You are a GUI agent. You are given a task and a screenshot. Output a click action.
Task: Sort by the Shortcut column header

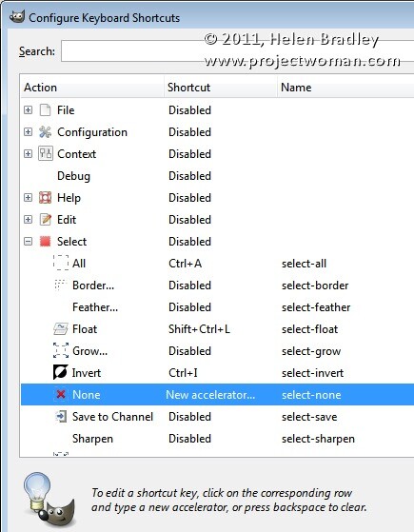[221, 88]
